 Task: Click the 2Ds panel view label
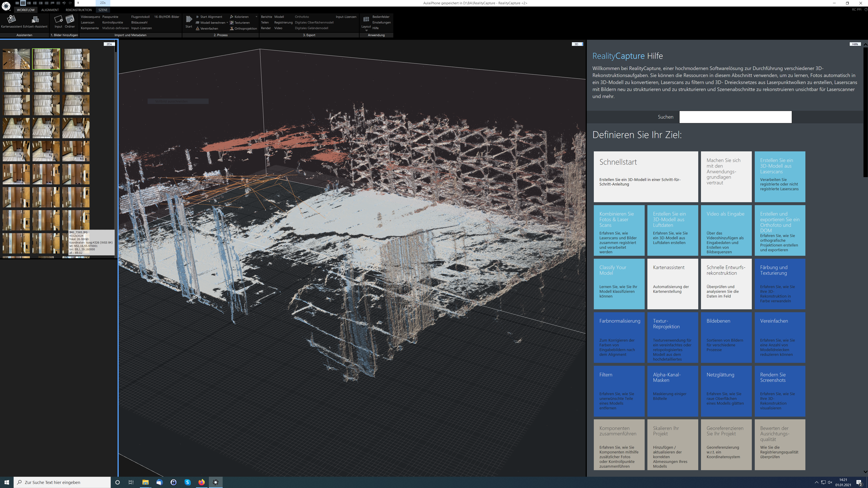coord(109,44)
